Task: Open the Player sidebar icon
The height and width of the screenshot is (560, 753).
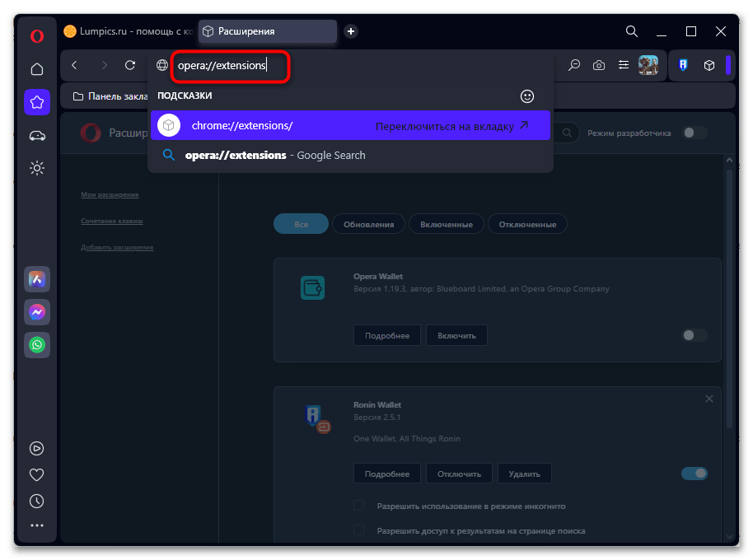Action: tap(37, 449)
